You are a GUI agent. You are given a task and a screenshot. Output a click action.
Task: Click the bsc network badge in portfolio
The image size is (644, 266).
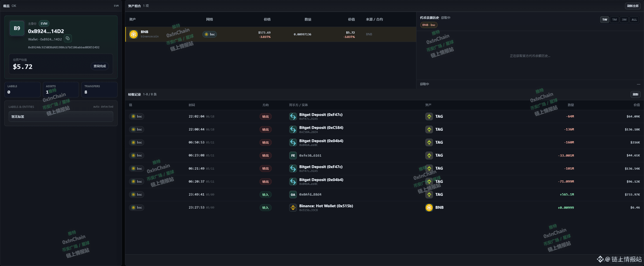(x=210, y=34)
